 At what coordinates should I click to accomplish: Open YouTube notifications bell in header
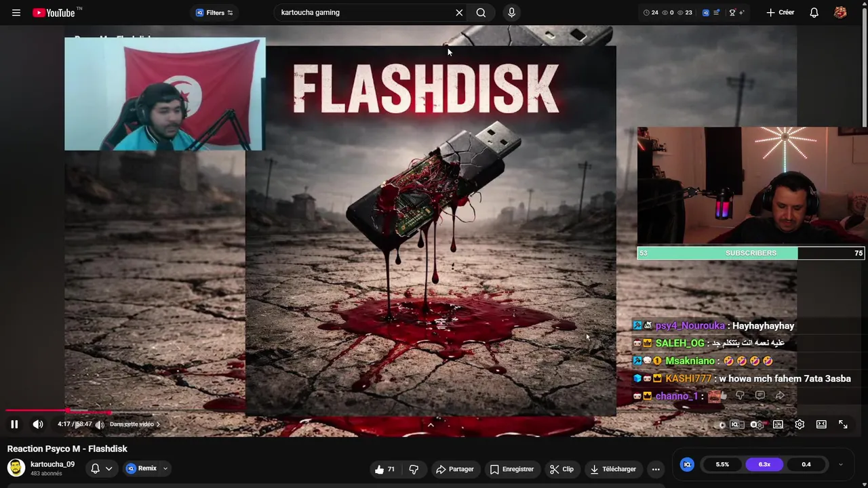point(814,12)
